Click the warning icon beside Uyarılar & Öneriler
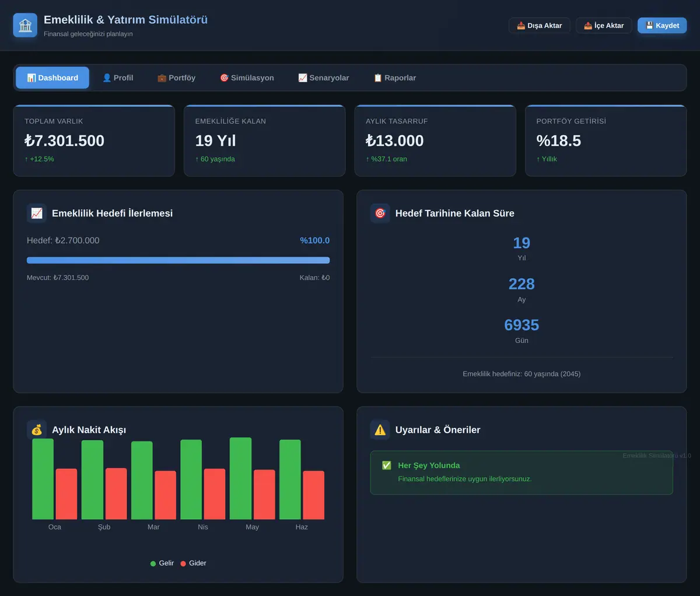This screenshot has height=596, width=700. pyautogui.click(x=380, y=430)
